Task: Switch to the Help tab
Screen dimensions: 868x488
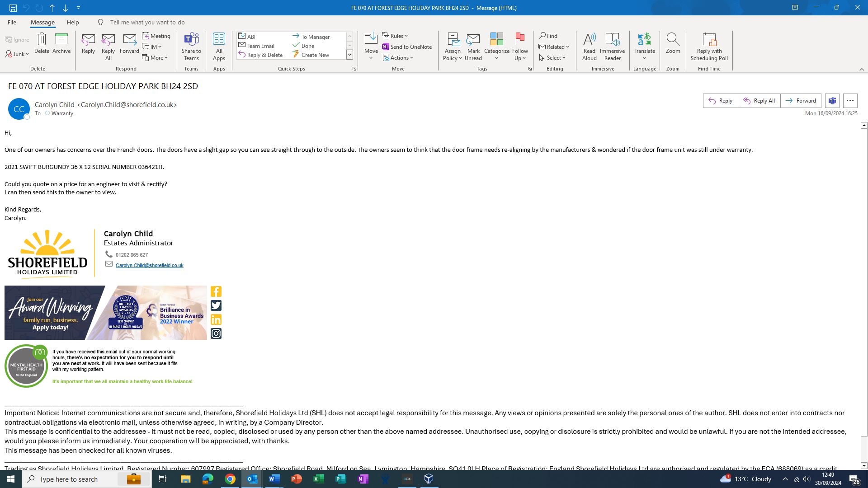Action: tap(73, 22)
